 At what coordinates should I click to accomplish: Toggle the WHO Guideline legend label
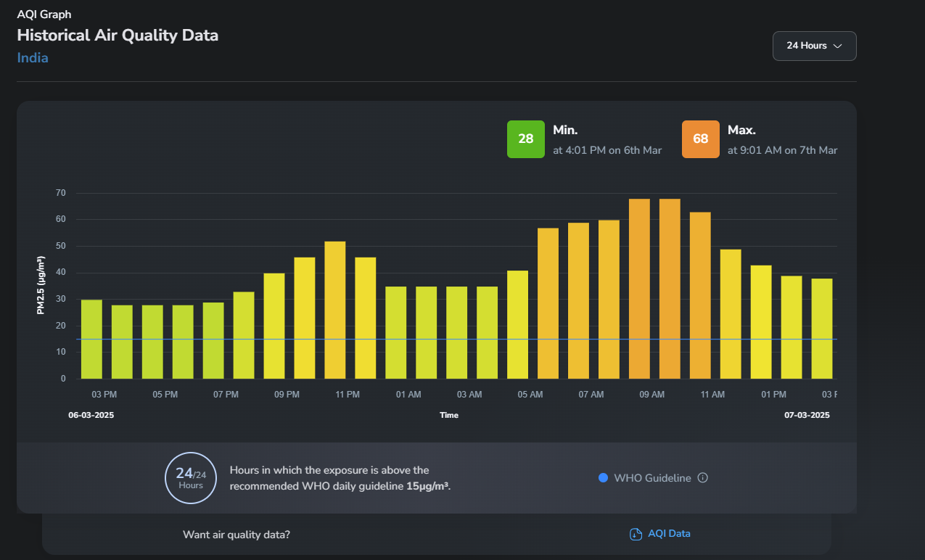652,478
